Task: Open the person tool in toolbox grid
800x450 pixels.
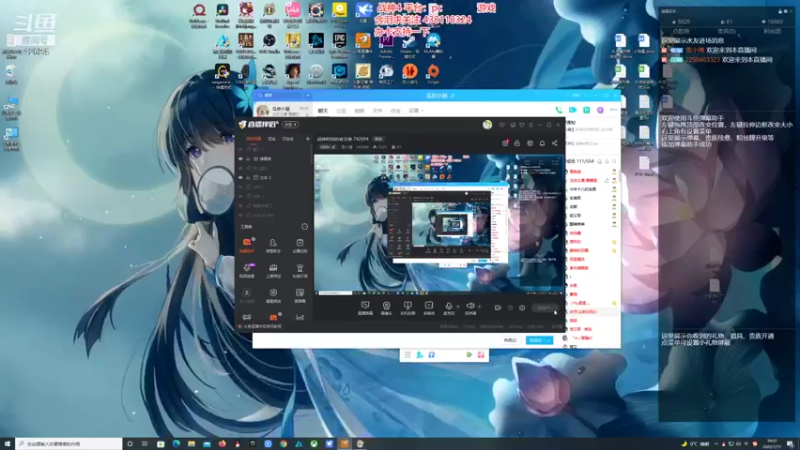Action: (x=273, y=244)
